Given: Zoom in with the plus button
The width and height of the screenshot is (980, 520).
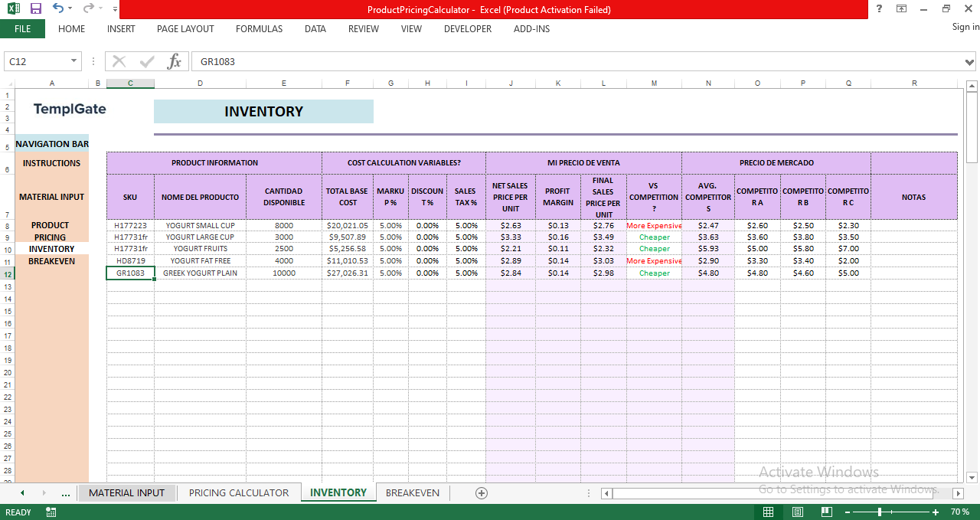Looking at the screenshot, I should 936,512.
